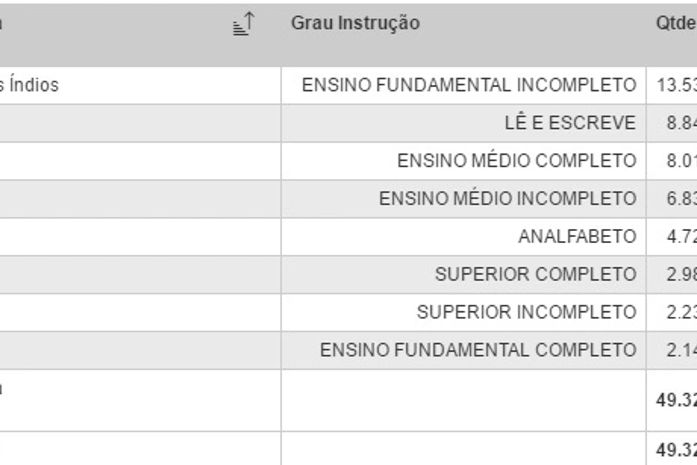This screenshot has width=697, height=465.
Task: Select the LÊ E ESCREVE cell
Action: pos(570,124)
